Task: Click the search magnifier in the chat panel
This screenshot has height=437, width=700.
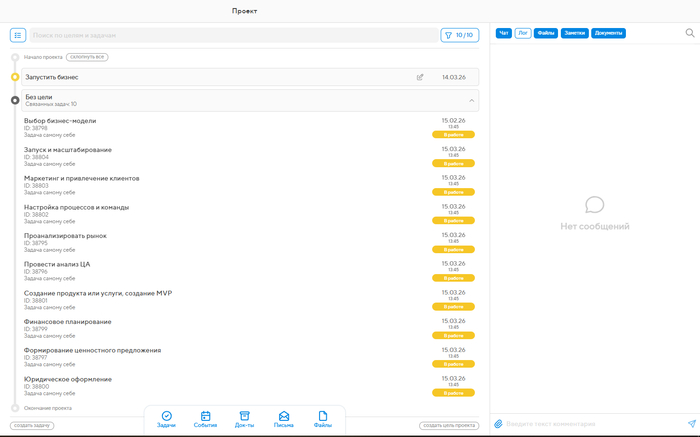Action: [x=689, y=33]
